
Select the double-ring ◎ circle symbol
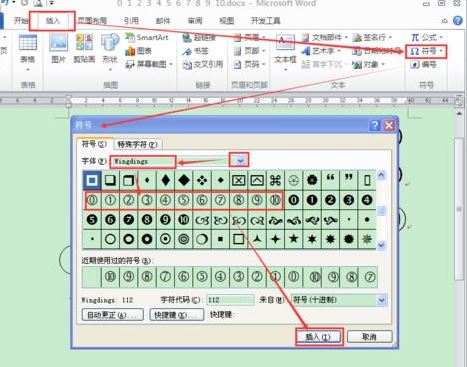(x=184, y=239)
